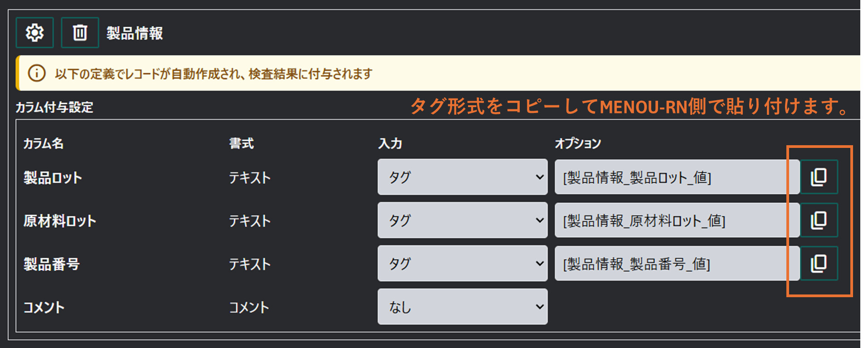868x348 pixels.
Task: Click the 製品情報 section title
Action: click(135, 33)
